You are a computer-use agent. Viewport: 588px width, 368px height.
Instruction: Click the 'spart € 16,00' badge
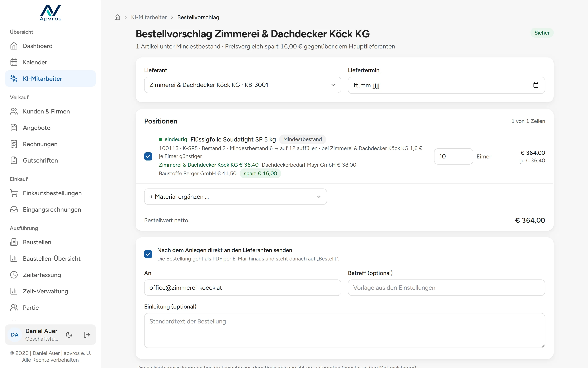point(260,173)
